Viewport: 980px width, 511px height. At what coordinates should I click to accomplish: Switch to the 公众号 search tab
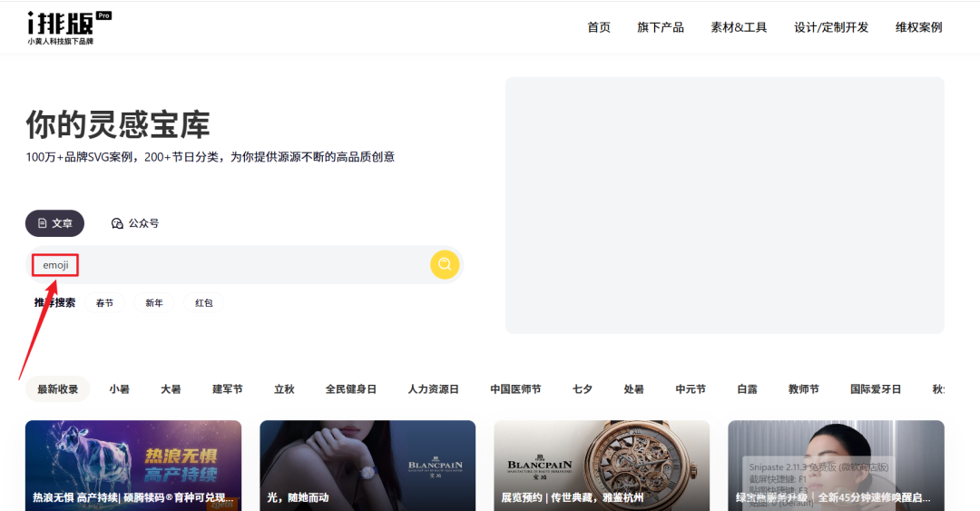point(135,223)
